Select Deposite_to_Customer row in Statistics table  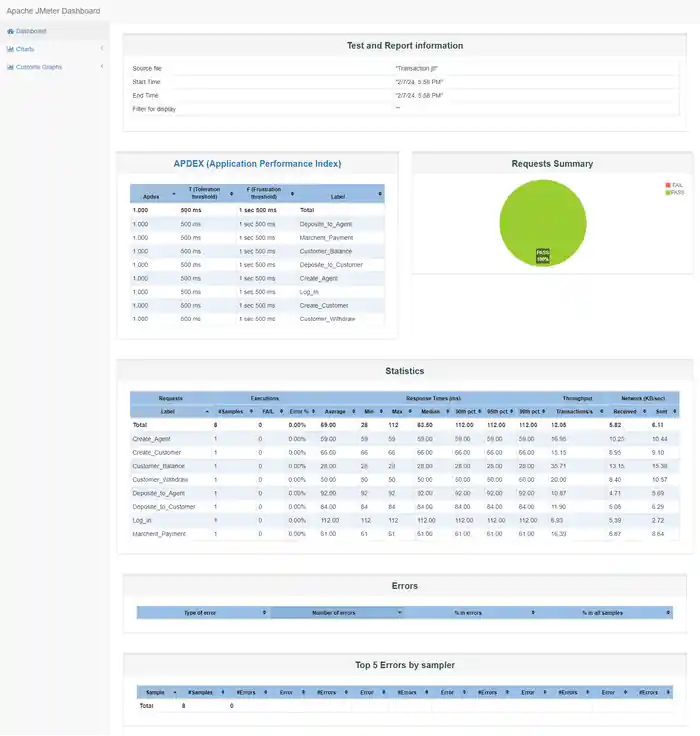(x=405, y=507)
